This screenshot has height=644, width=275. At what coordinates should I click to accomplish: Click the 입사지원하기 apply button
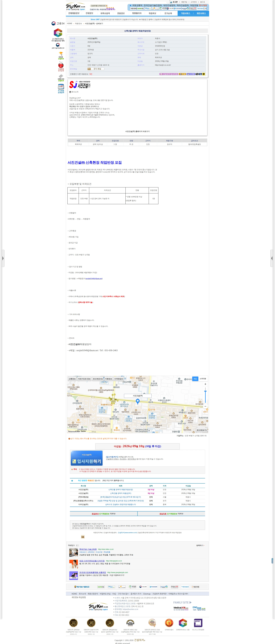[87, 458]
